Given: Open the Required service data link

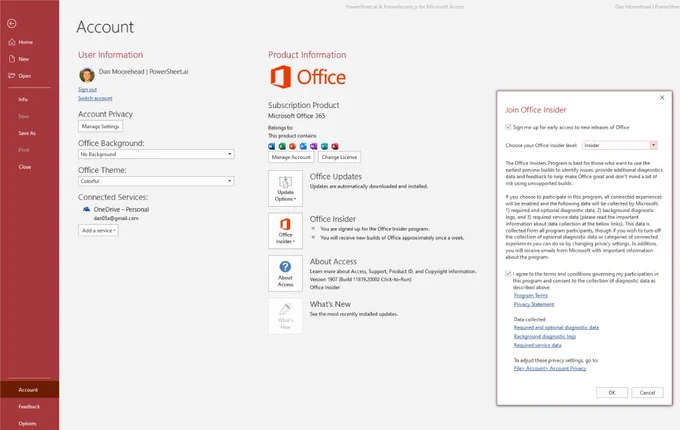Looking at the screenshot, I should pos(537,345).
